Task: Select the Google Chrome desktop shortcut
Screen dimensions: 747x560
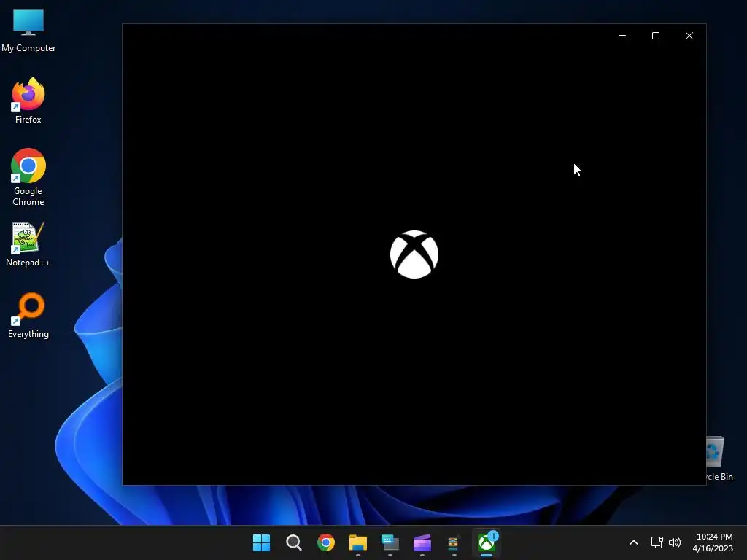Action: click(x=28, y=177)
